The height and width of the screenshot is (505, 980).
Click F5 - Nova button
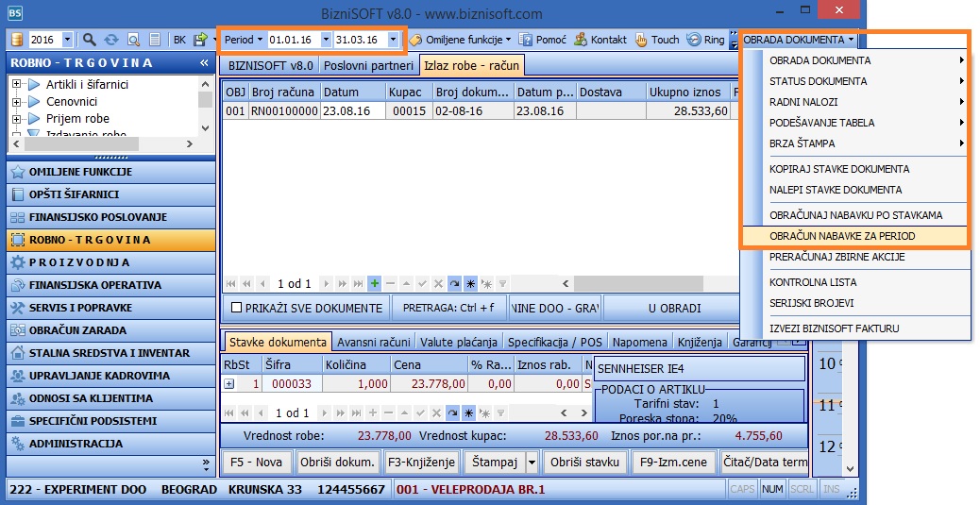[256, 463]
